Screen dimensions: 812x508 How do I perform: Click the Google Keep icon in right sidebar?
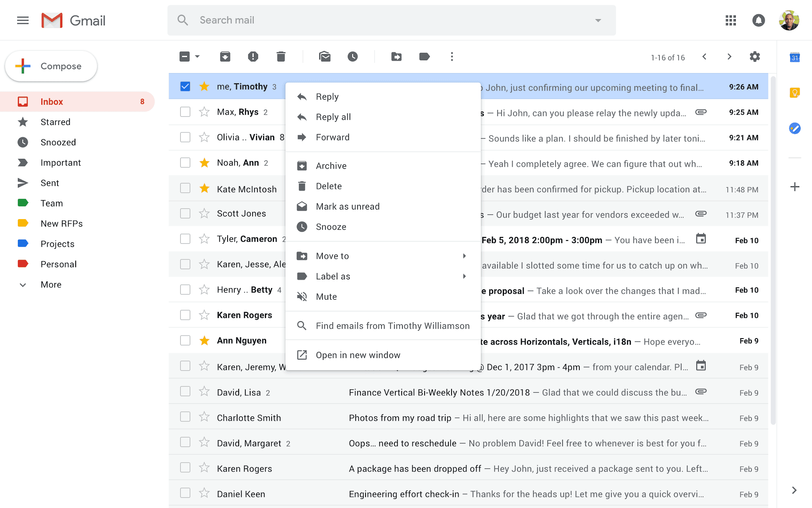795,92
